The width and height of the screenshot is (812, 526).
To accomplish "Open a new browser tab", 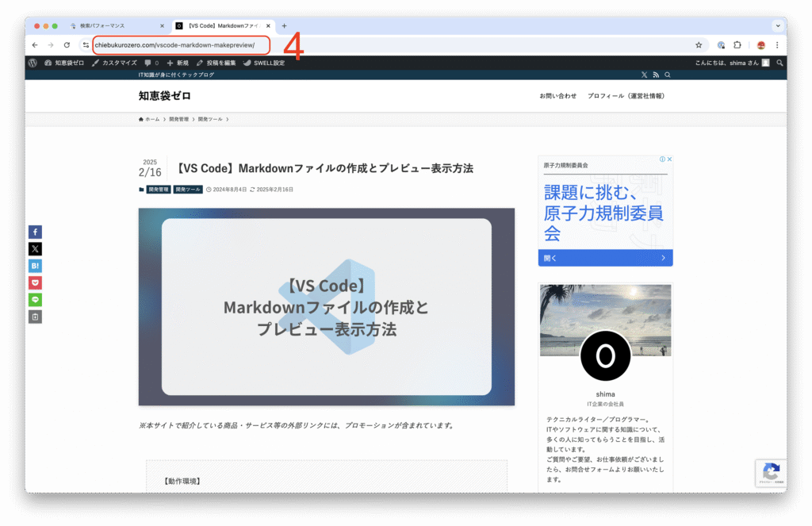I will point(285,25).
